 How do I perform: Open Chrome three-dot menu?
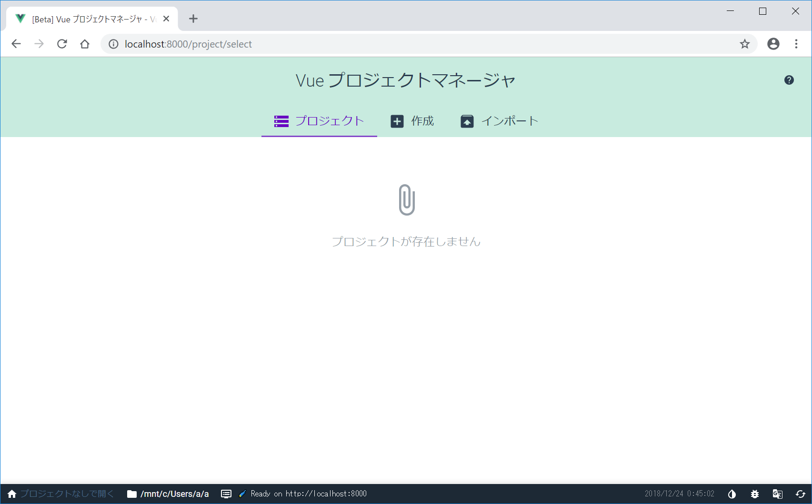click(x=796, y=44)
